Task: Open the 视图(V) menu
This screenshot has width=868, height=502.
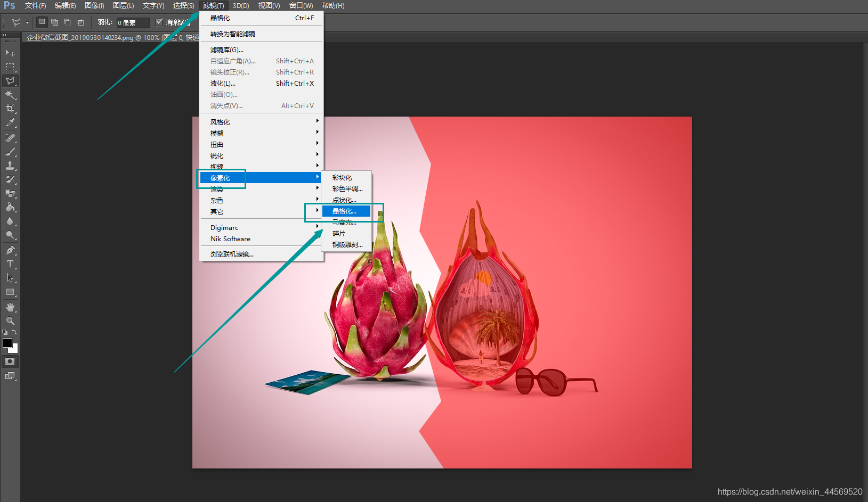Action: 269,6
